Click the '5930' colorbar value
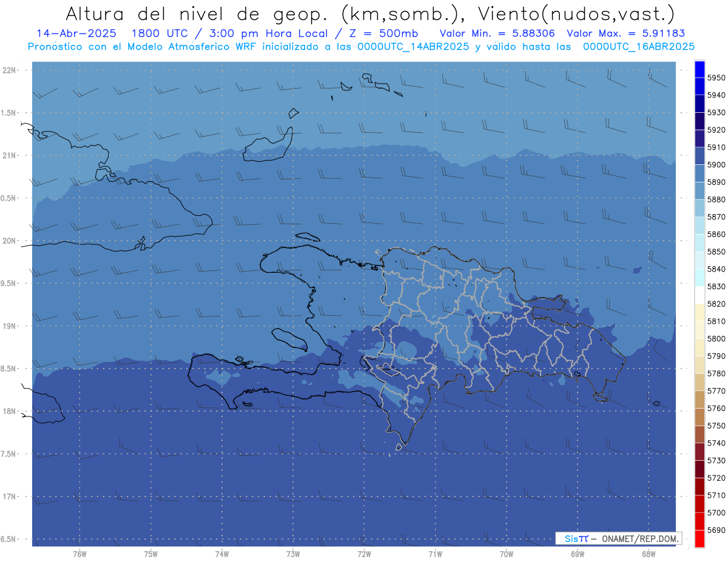 pos(716,112)
